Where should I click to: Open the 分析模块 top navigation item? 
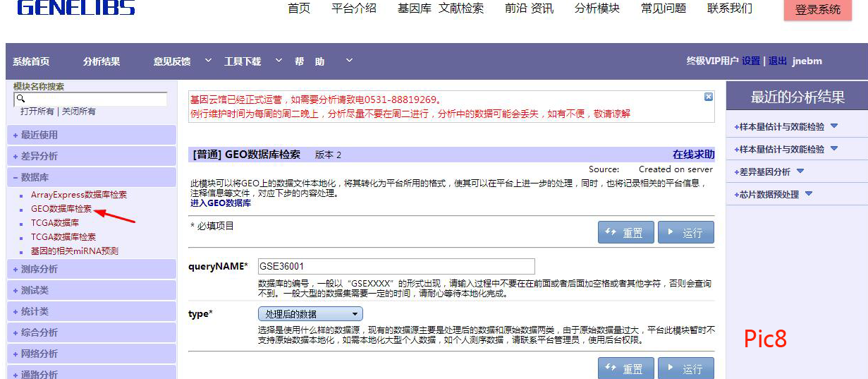(x=597, y=8)
